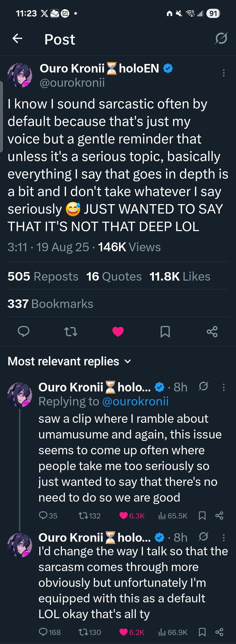The width and height of the screenshot is (236, 644).
Task: Open the main post's three-dot menu
Action: tap(224, 73)
